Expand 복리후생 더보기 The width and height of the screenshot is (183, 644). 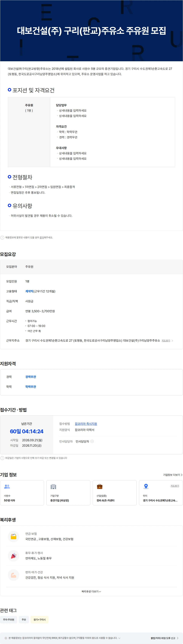[91, 592]
